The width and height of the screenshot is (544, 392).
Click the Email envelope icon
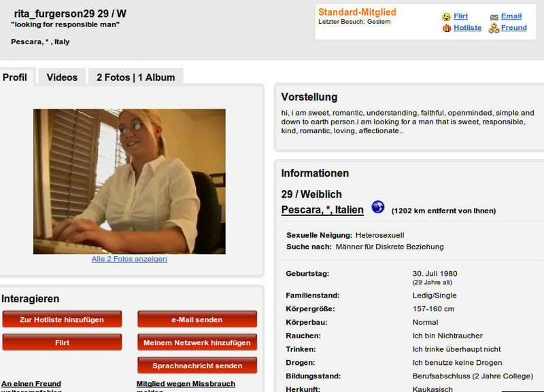[494, 18]
